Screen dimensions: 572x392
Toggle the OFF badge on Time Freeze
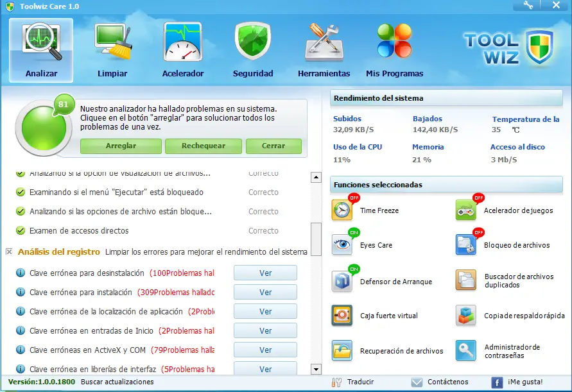pyautogui.click(x=354, y=198)
